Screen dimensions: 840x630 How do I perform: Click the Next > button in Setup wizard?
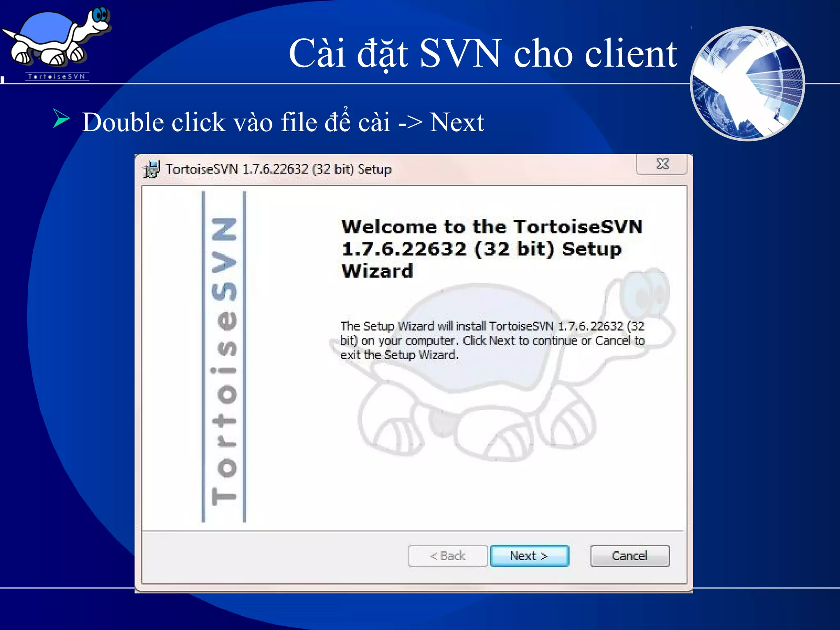click(530, 556)
